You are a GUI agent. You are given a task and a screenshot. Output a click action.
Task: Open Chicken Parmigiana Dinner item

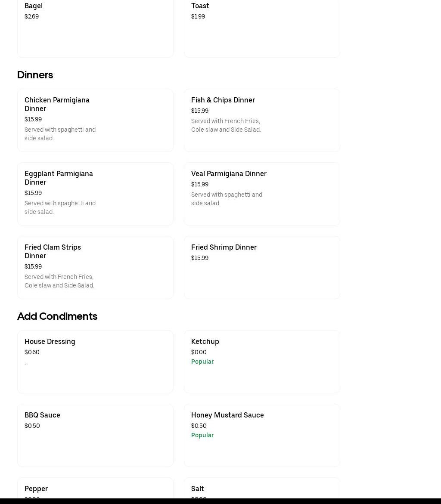[x=95, y=120]
